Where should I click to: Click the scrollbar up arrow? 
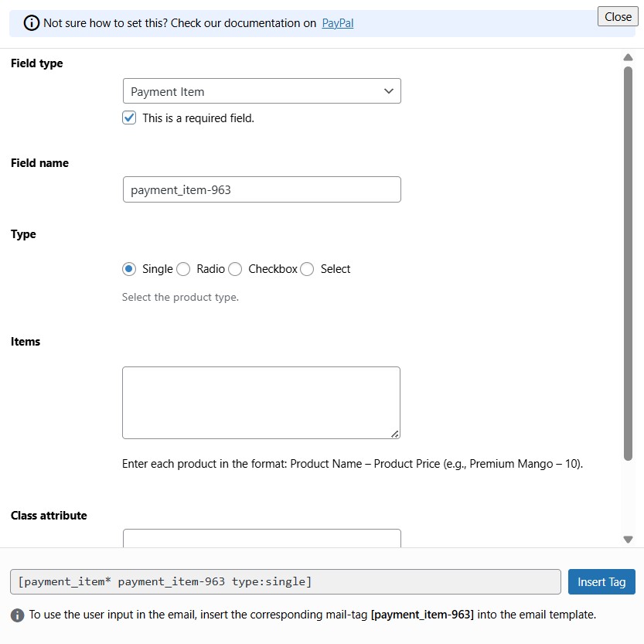pos(628,57)
